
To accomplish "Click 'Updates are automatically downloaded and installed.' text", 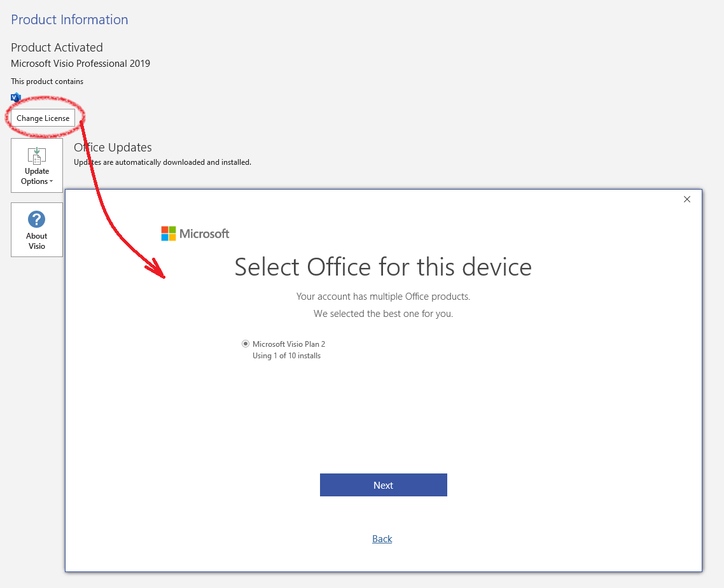I will pos(162,162).
